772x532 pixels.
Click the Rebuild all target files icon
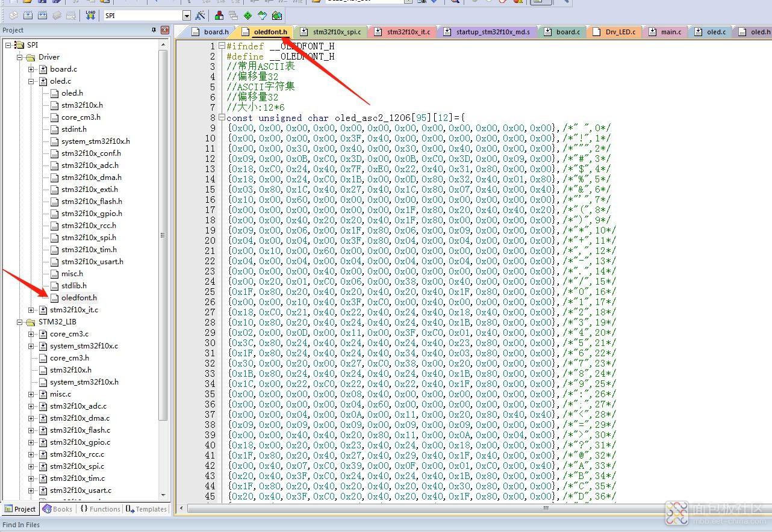click(42, 15)
